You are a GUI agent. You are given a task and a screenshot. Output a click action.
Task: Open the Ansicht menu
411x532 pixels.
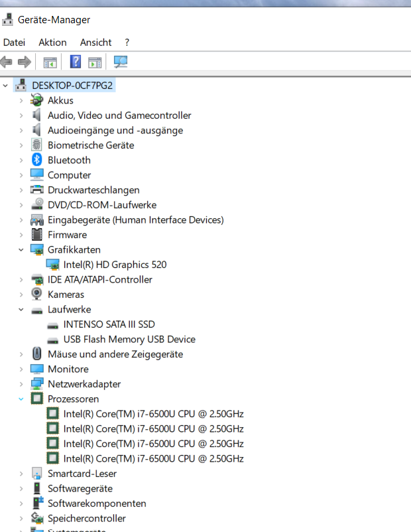(x=95, y=42)
